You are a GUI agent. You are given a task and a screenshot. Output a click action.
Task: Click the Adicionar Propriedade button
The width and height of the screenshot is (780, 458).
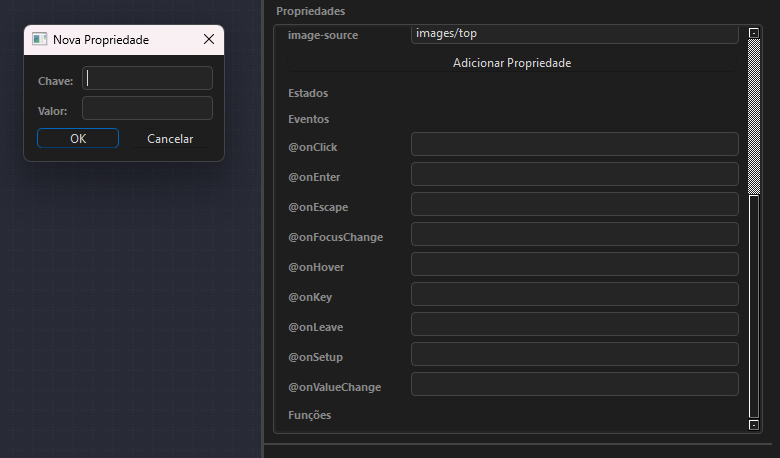point(512,63)
